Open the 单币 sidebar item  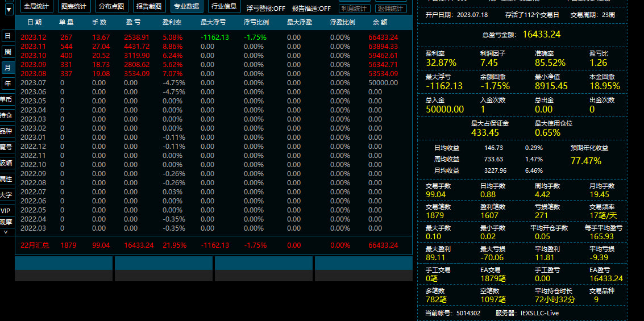(6, 99)
